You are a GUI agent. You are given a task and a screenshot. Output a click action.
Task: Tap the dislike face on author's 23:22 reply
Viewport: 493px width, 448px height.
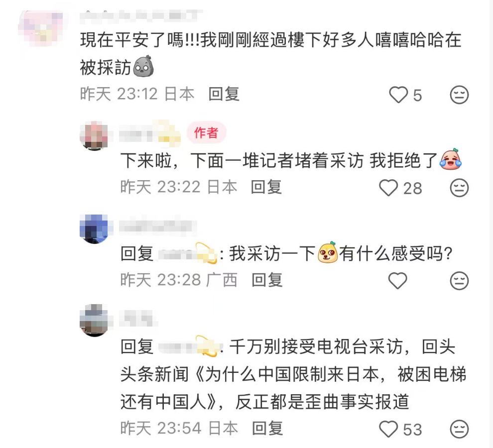[459, 188]
